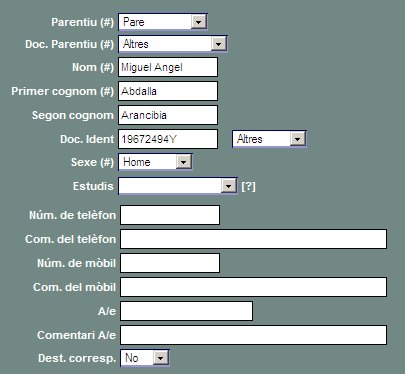Click the arrow button of the Sexe combo box
405x374 pixels.
(184, 162)
